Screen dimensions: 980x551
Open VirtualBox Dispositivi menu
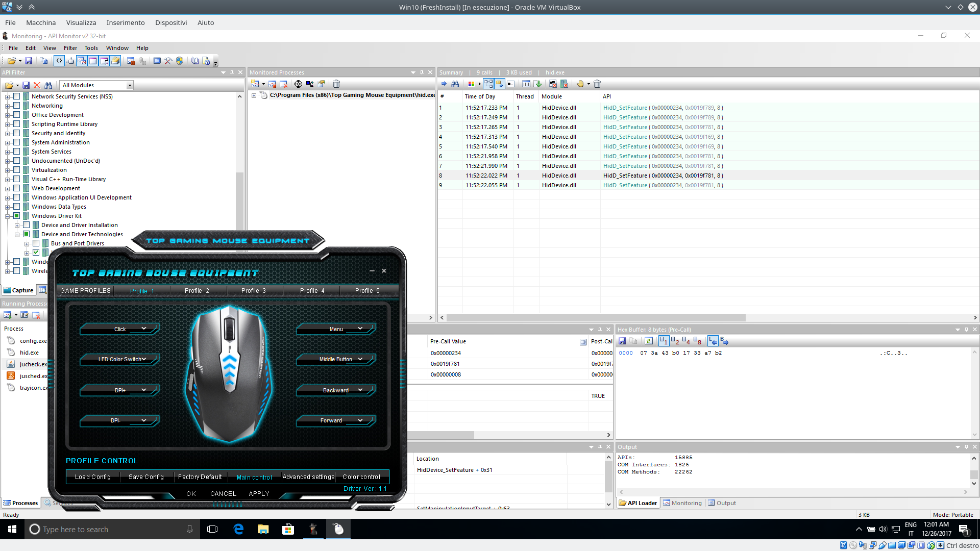click(x=171, y=22)
